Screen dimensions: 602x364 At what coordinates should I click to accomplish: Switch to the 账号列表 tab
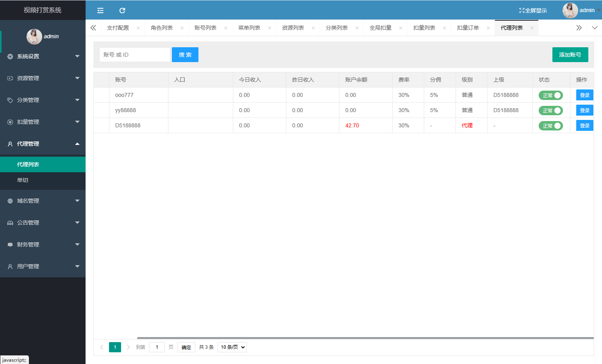pos(205,28)
